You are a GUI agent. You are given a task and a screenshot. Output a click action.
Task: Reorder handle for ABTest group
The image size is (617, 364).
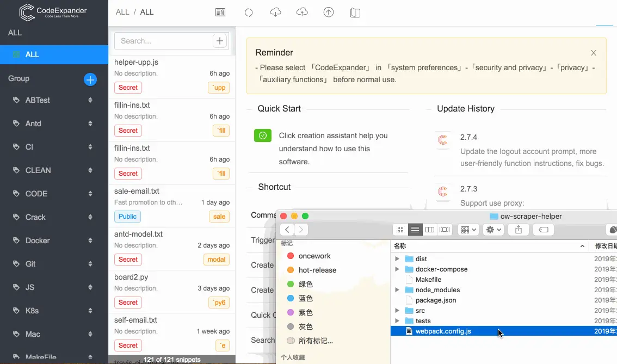(90, 100)
